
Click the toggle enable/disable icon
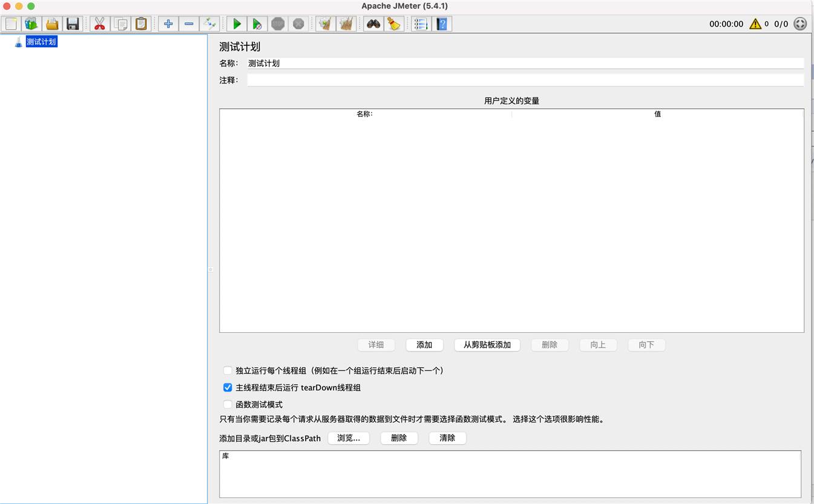209,24
